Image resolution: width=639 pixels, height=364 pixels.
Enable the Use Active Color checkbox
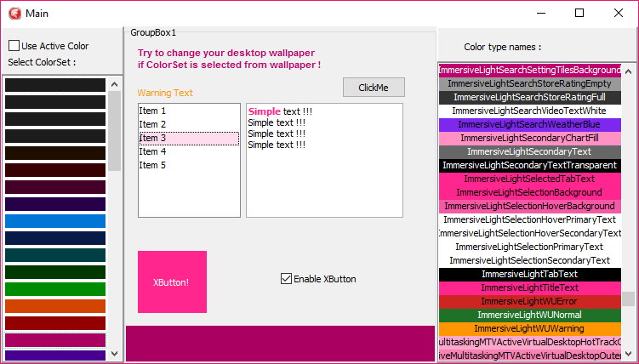tap(14, 46)
